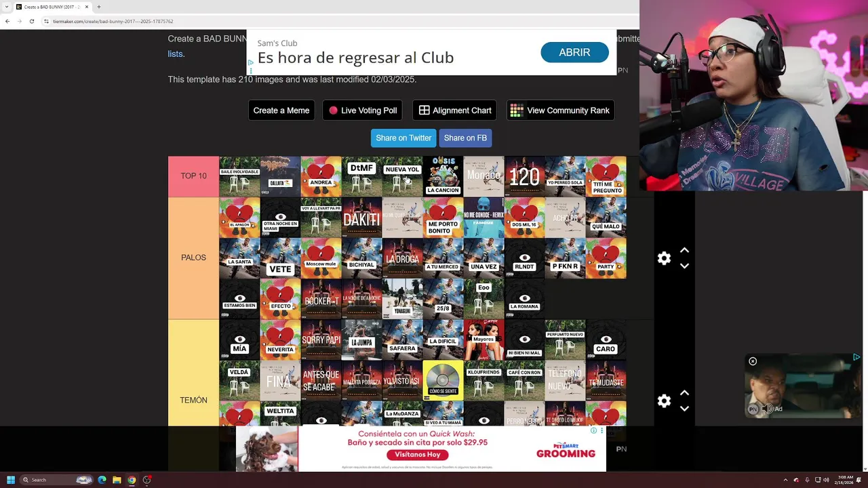This screenshot has width=868, height=488.
Task: Select the PALOS tier label
Action: (193, 258)
